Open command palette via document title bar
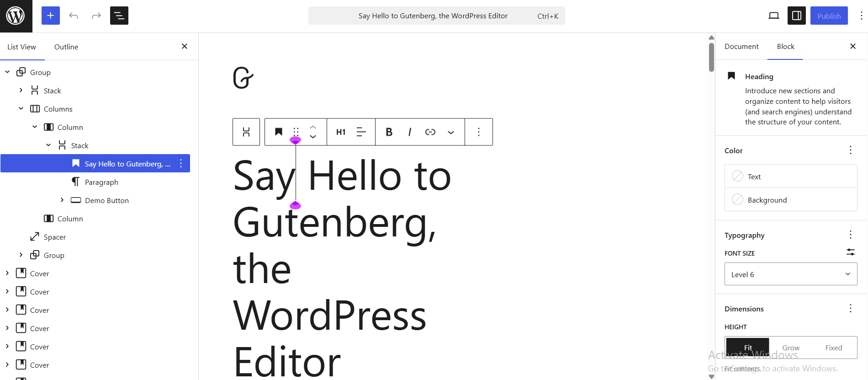 click(x=436, y=16)
